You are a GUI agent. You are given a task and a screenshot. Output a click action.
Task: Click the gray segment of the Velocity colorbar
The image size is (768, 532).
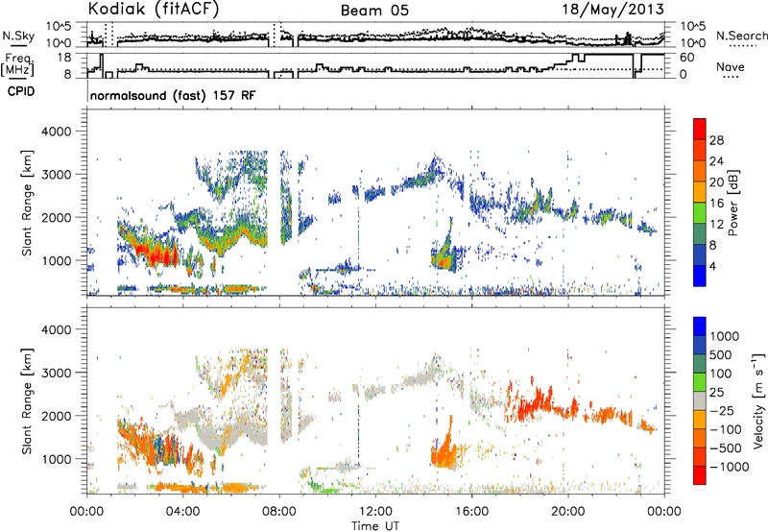pos(700,400)
